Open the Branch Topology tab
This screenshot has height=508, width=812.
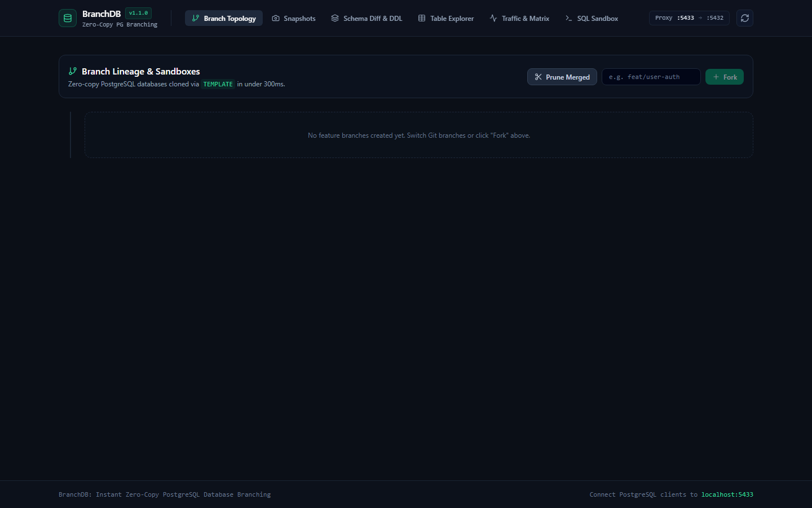tap(224, 18)
